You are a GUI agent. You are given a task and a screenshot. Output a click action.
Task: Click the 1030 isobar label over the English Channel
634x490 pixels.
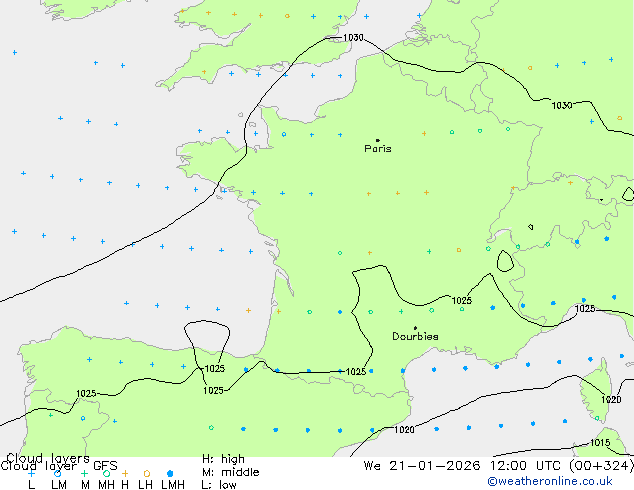pyautogui.click(x=353, y=38)
